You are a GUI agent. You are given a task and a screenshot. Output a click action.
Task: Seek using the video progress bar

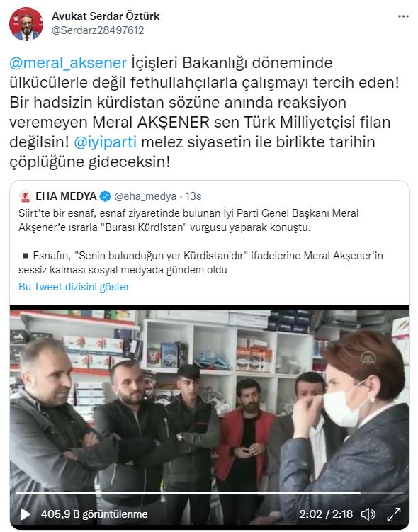click(209, 492)
